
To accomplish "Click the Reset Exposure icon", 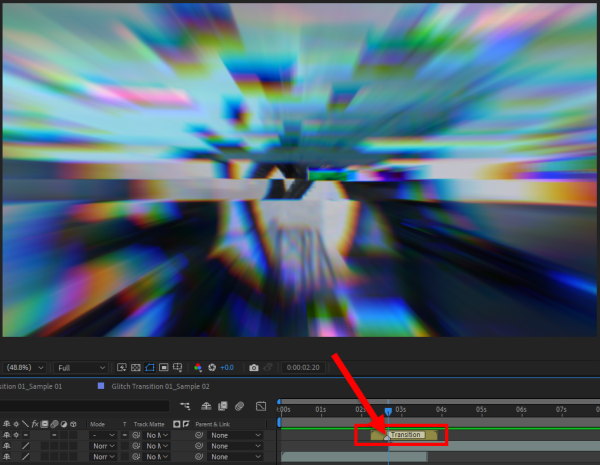I will (211, 368).
